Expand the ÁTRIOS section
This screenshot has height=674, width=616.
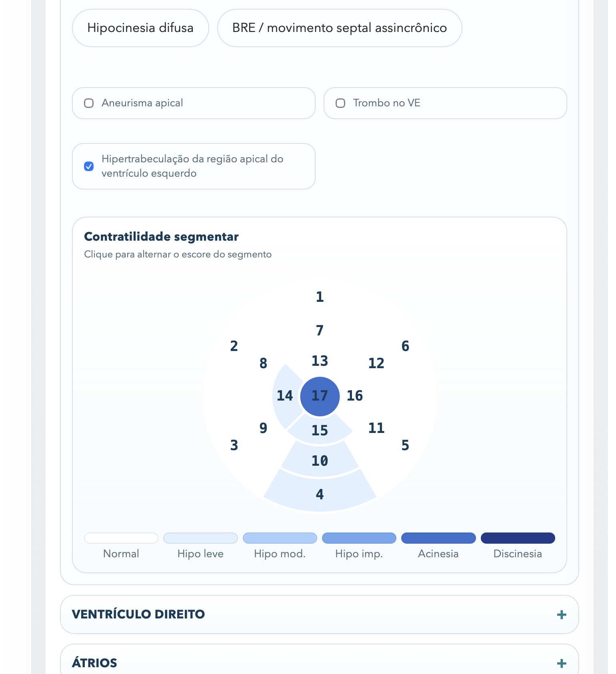[319, 659]
